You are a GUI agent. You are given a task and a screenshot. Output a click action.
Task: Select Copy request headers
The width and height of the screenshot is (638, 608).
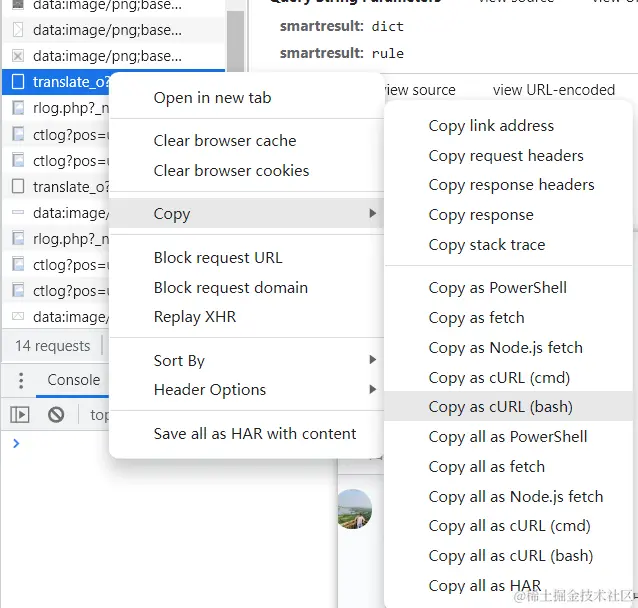(x=506, y=156)
